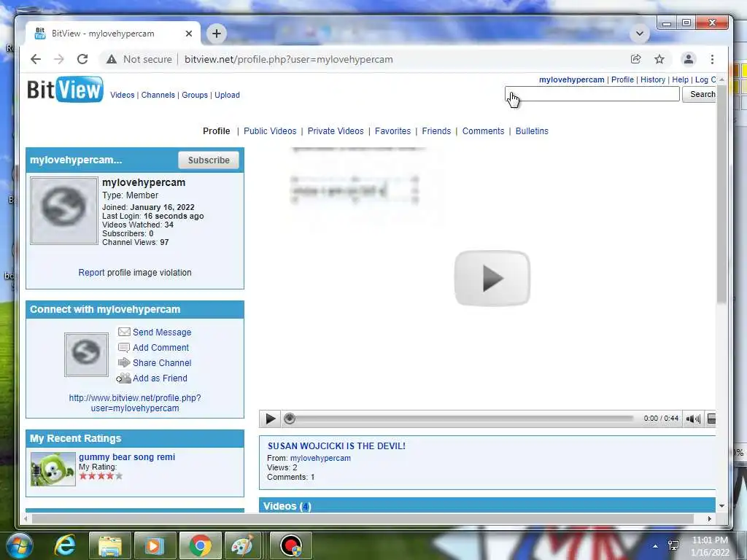Toggle fullscreen in the video player
Viewport: 747px width, 560px height.
(x=711, y=419)
